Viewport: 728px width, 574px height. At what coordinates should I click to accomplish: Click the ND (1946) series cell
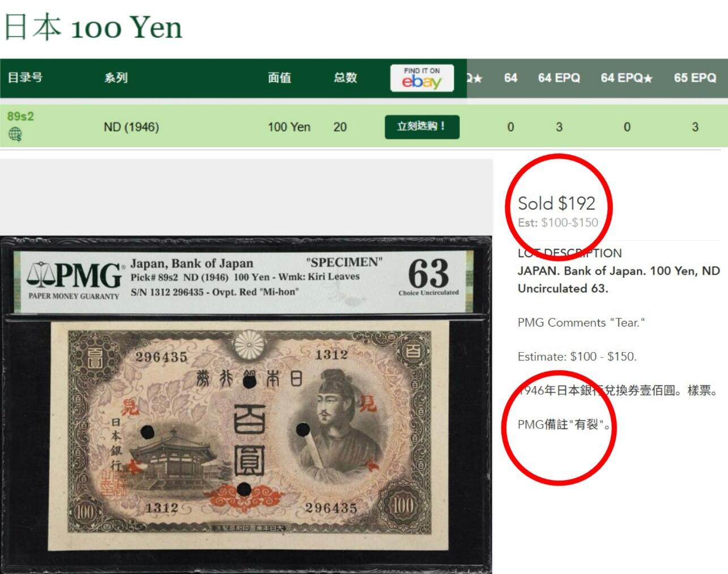131,127
